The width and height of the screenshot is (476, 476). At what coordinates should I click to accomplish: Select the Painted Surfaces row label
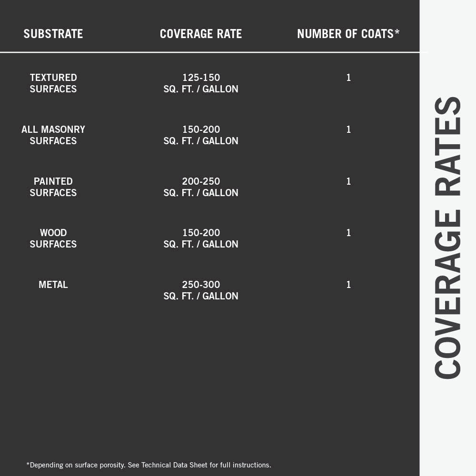(53, 187)
